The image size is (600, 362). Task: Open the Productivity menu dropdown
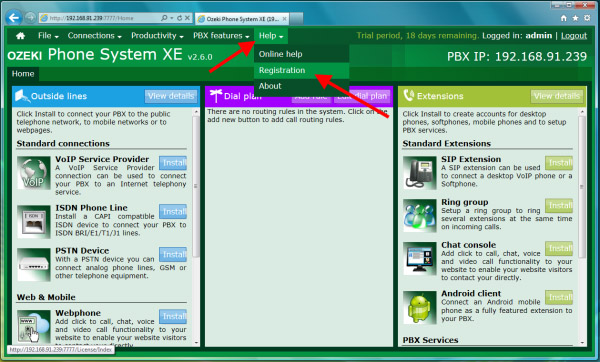(x=157, y=36)
